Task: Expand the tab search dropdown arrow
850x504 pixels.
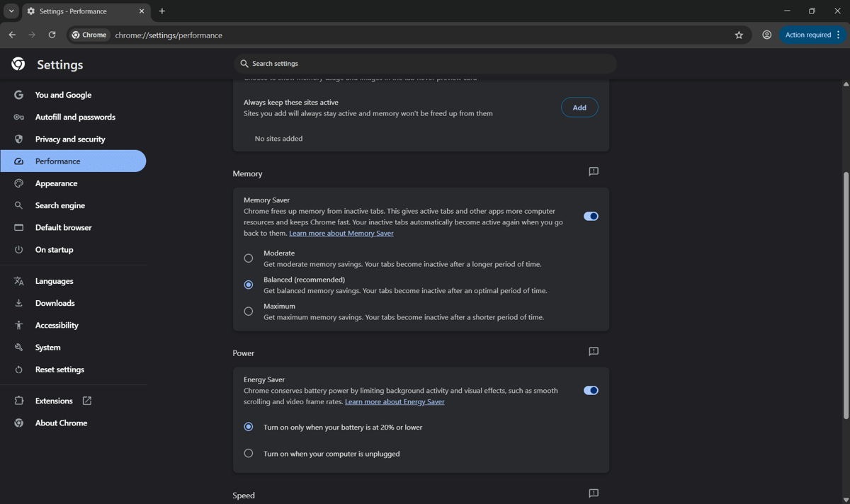Action: pyautogui.click(x=11, y=11)
